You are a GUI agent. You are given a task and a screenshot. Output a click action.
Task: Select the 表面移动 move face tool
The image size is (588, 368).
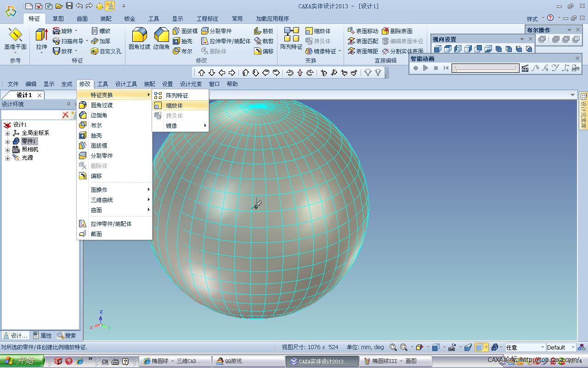click(363, 31)
